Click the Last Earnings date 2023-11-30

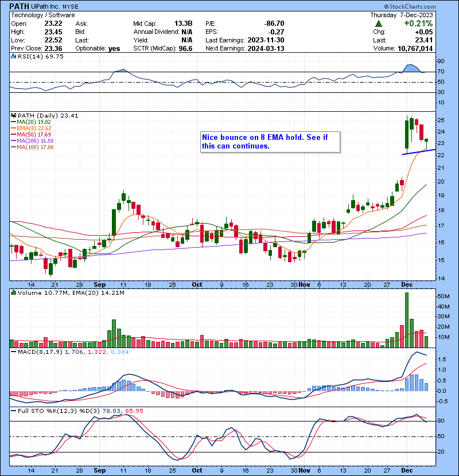pos(266,40)
